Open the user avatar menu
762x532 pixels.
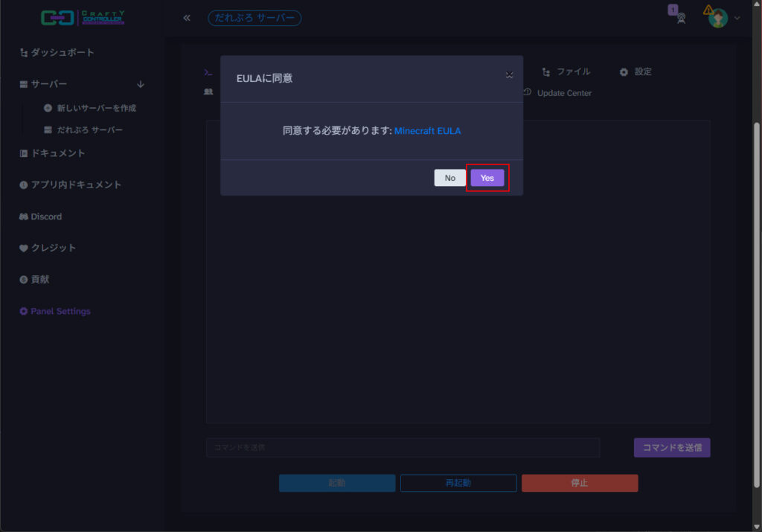click(718, 19)
